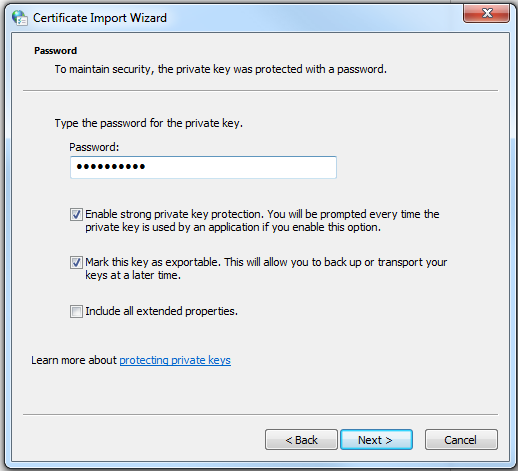Click the "Type the password for the private key" text
The width and height of the screenshot is (518, 471).
[x=149, y=123]
